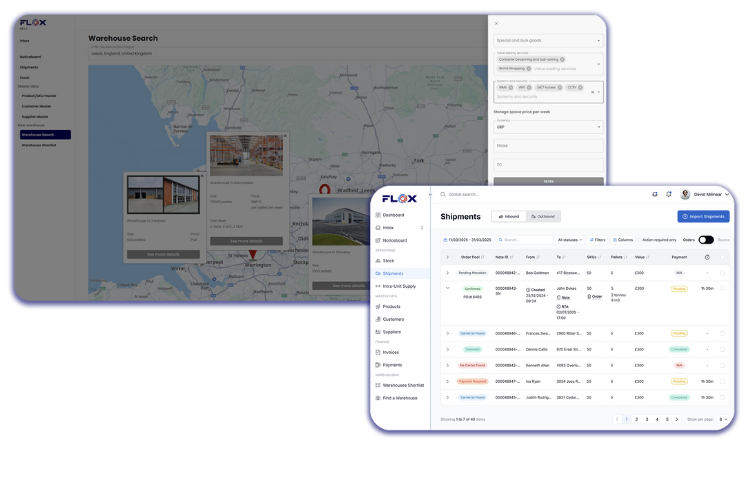Open Warehouses Shortlist in the sidebar
This screenshot has width=750, height=500.
point(400,385)
